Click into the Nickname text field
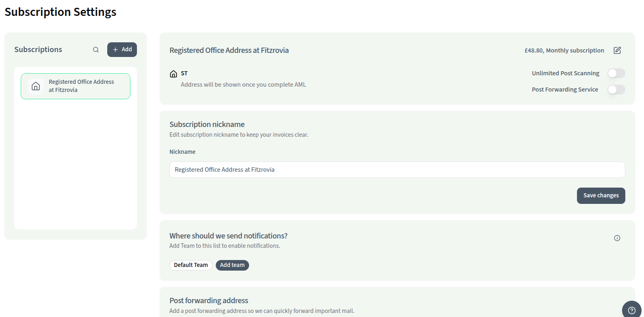This screenshot has height=317, width=644. (x=397, y=170)
